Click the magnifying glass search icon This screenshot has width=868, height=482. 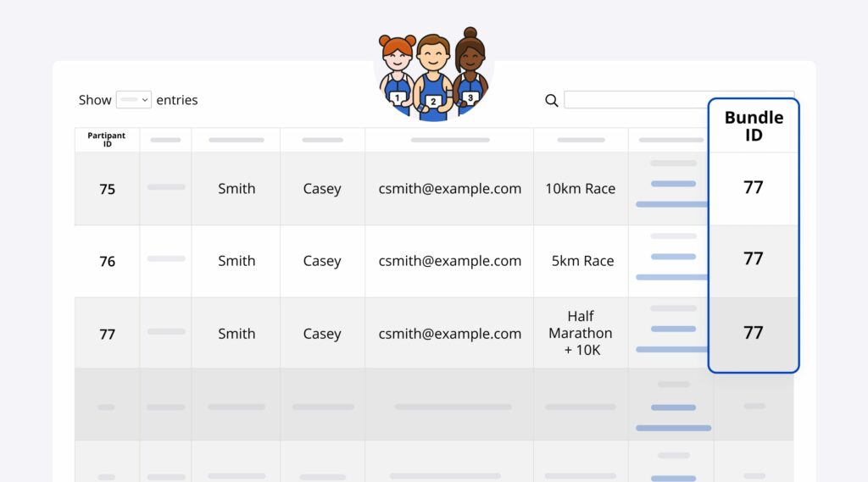pos(551,100)
